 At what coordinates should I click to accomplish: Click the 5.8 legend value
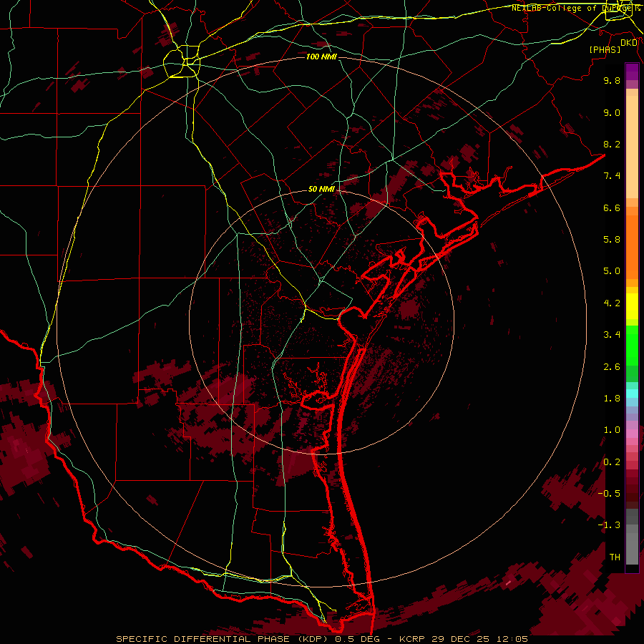(612, 240)
